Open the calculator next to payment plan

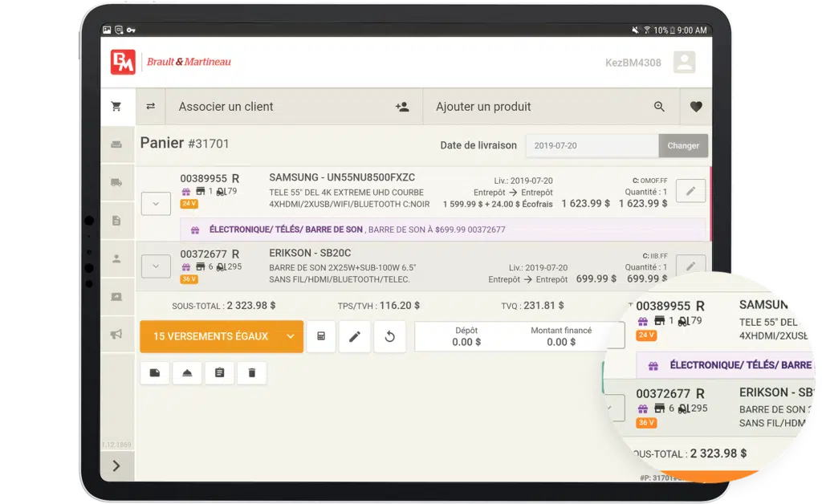(321, 336)
